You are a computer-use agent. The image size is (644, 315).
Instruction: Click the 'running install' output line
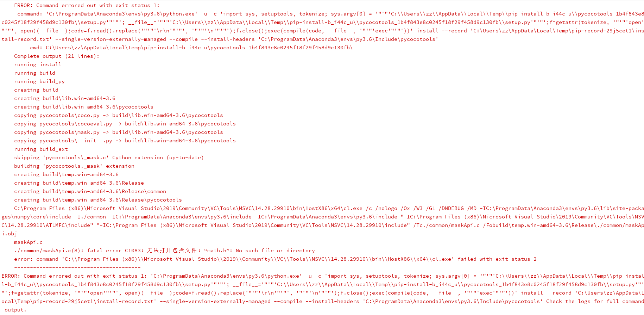38,64
